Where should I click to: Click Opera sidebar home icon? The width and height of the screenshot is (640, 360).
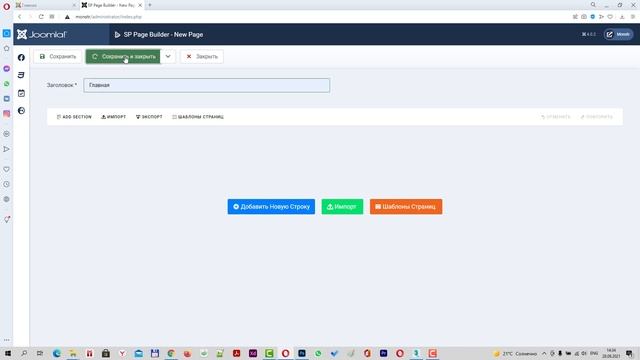[7, 49]
